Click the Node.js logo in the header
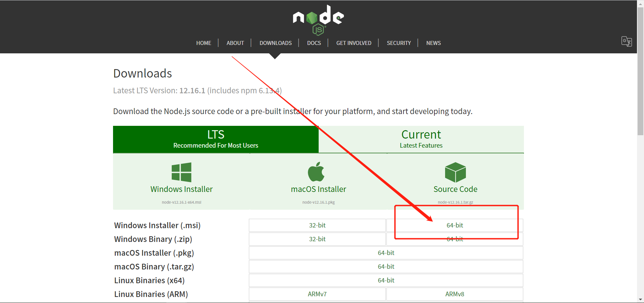The height and width of the screenshot is (303, 644). 318,20
